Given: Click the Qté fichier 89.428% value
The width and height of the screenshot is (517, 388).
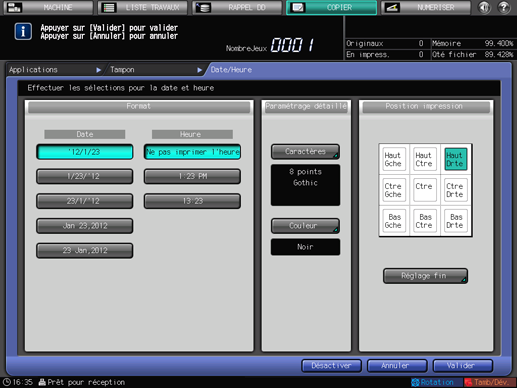Looking at the screenshot, I should tap(499, 54).
